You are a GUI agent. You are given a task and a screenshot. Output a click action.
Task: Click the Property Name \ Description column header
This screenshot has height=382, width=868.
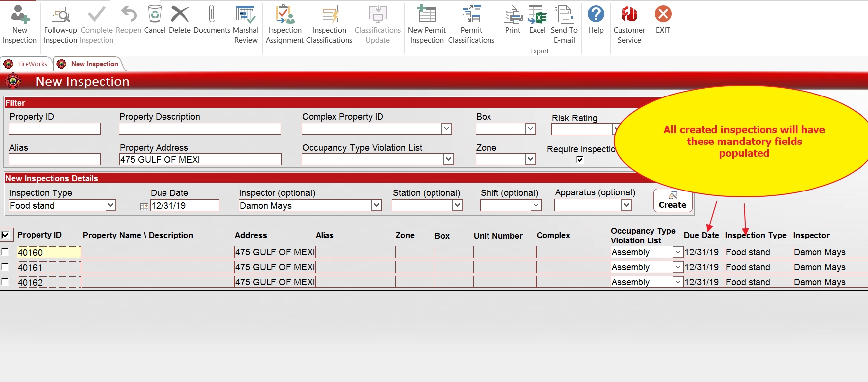[x=138, y=235]
